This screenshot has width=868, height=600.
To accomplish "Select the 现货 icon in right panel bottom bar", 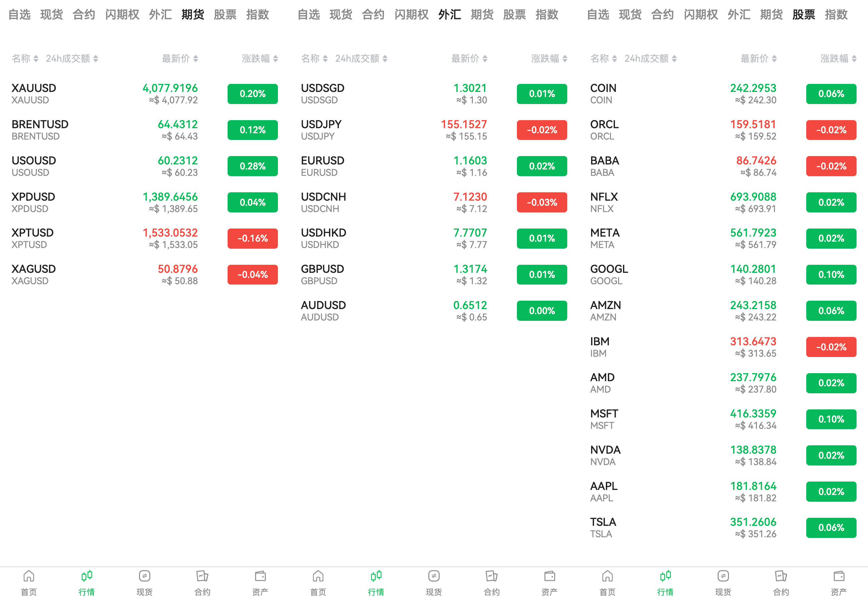I will tap(723, 581).
